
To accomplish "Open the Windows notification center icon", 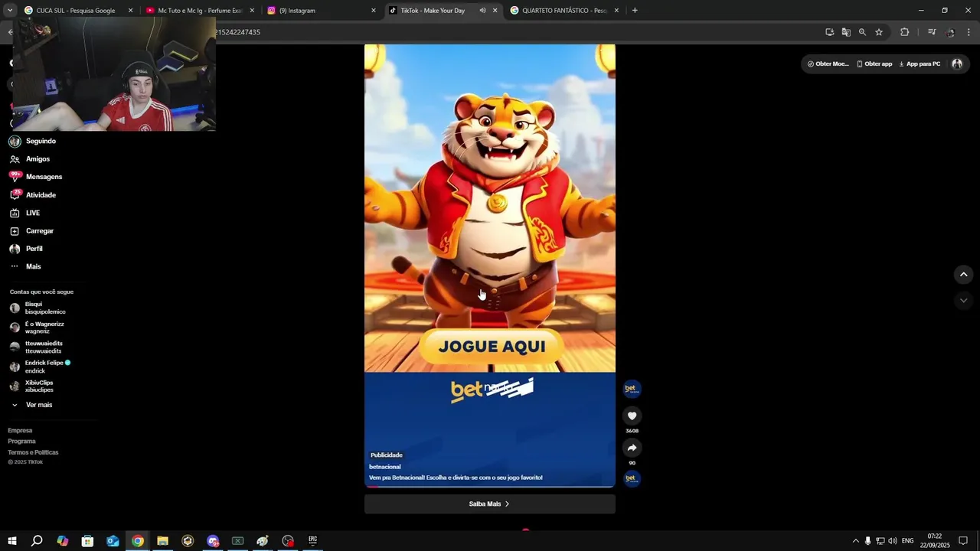I will point(963,541).
